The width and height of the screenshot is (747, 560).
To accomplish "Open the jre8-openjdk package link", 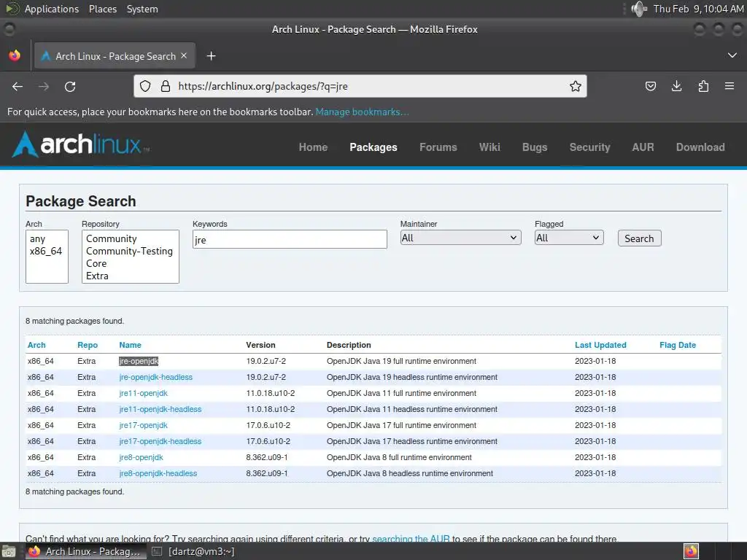I will tap(141, 457).
